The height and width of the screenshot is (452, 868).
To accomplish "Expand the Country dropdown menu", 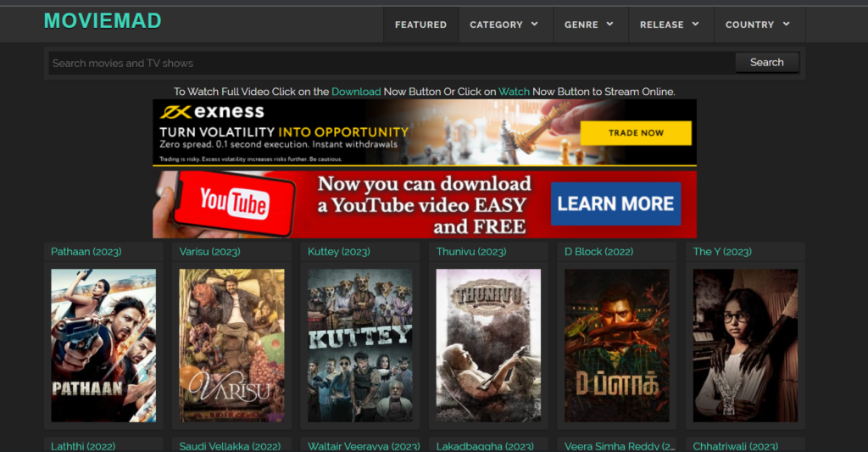I will 759,25.
